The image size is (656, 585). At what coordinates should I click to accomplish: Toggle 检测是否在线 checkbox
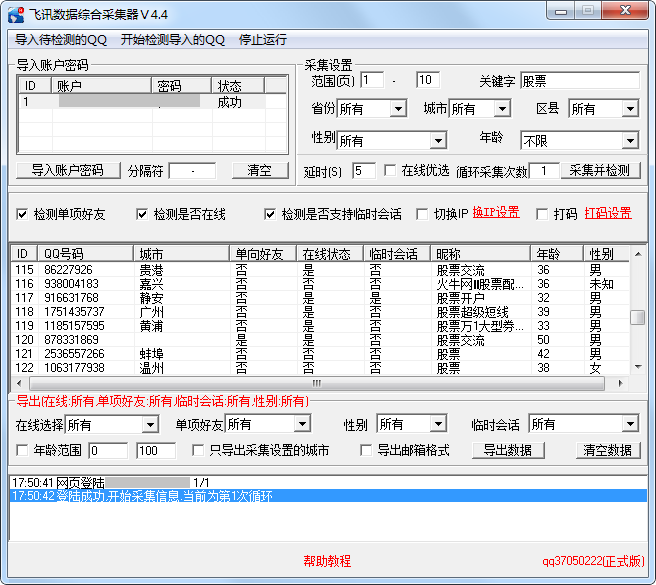142,214
